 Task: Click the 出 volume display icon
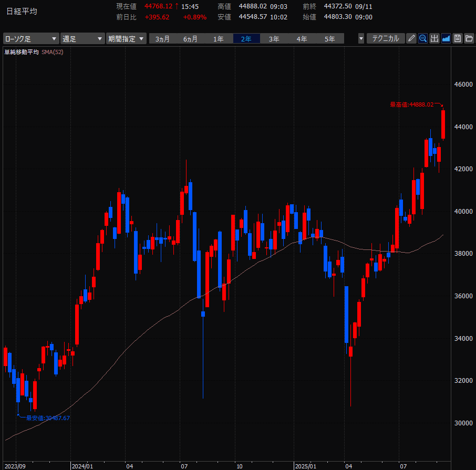[434, 38]
